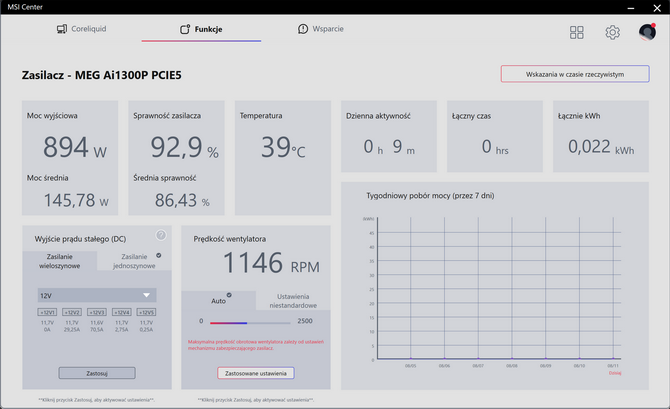Switch to the Funkcje tab
Image resolution: width=670 pixels, height=409 pixels.
201,29
